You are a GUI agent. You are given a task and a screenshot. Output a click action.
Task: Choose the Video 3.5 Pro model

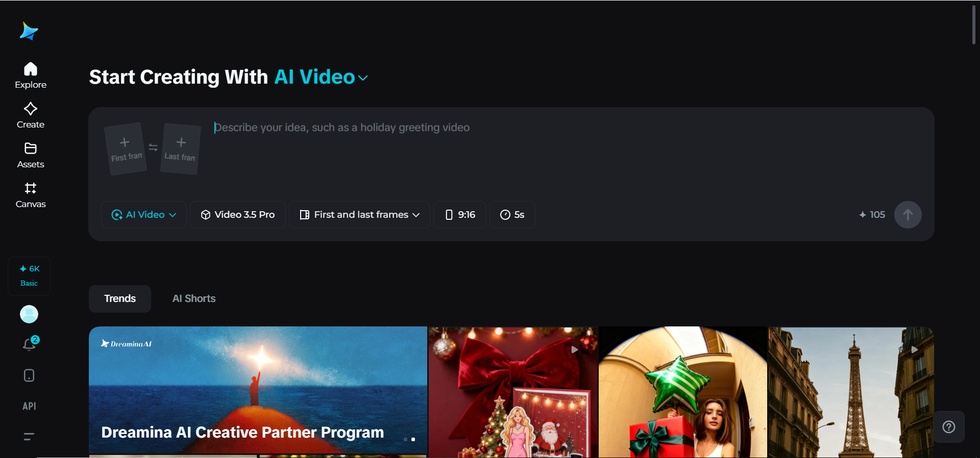click(238, 215)
